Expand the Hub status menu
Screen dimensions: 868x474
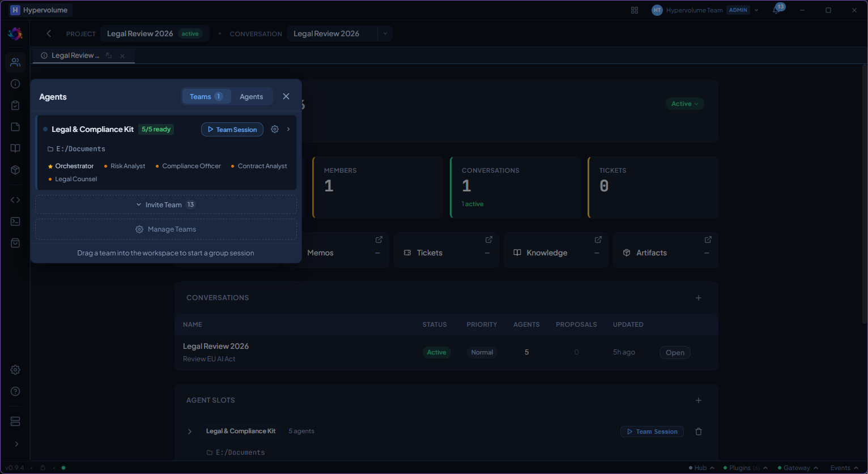(x=701, y=468)
